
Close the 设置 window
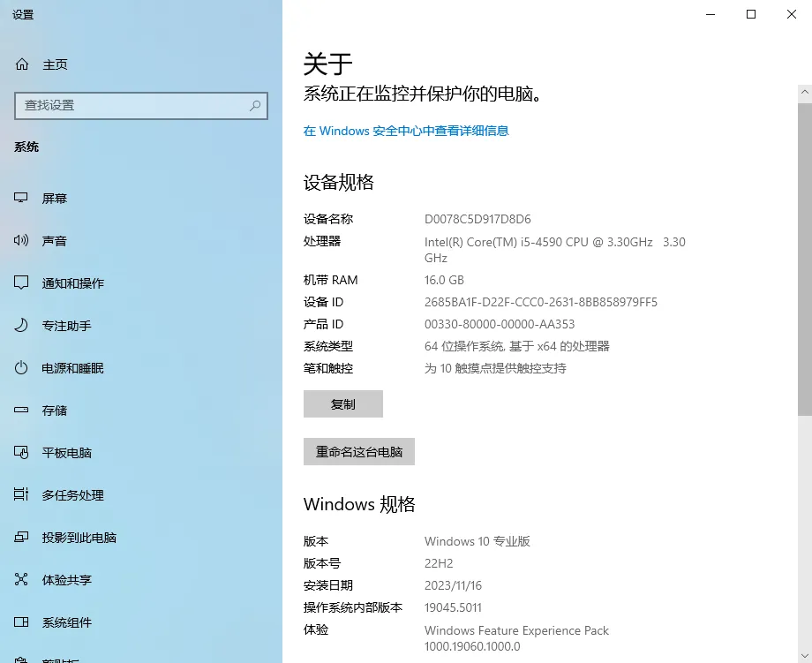tap(792, 14)
